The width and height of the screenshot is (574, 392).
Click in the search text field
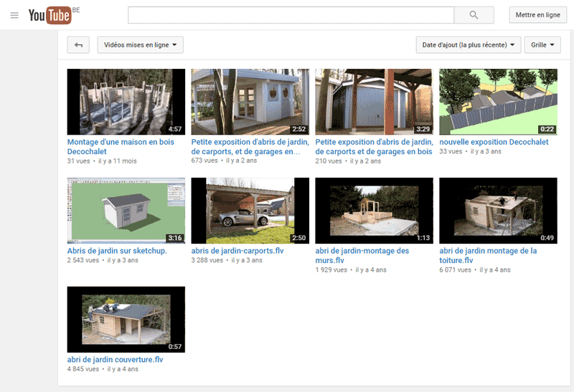coord(291,15)
